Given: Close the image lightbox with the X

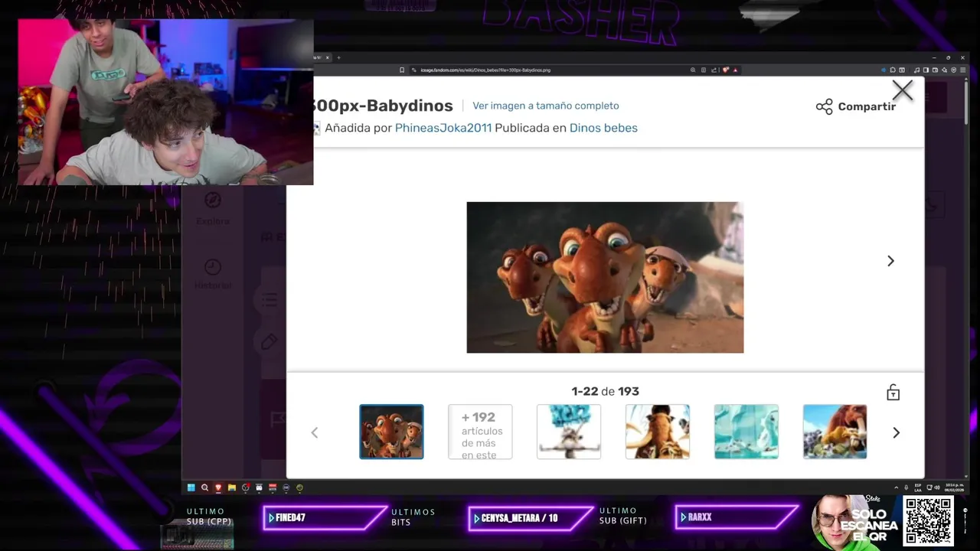Looking at the screenshot, I should pos(903,90).
